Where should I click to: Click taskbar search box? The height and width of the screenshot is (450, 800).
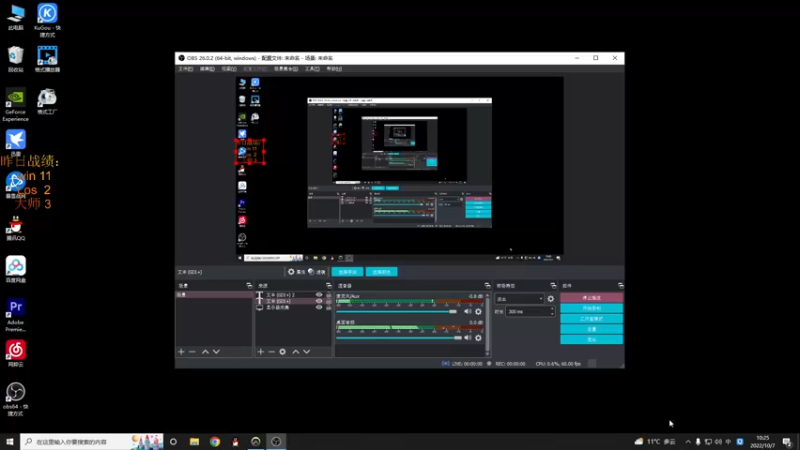(92, 442)
